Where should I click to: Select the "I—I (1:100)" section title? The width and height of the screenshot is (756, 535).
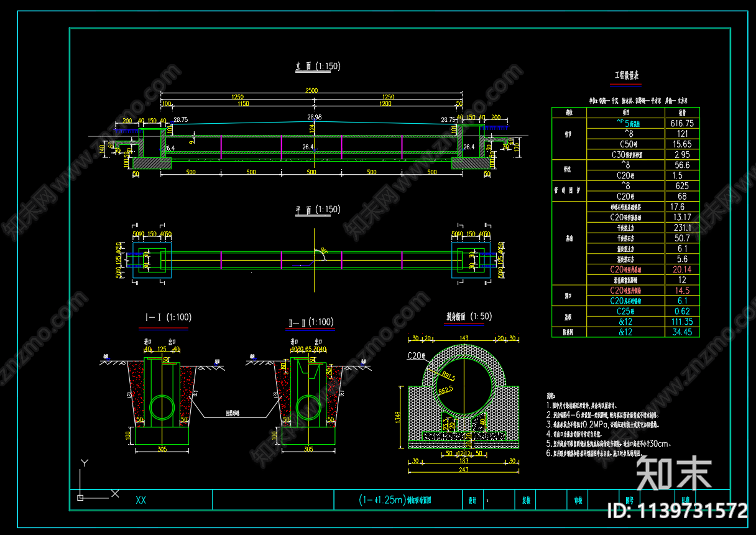pos(168,317)
